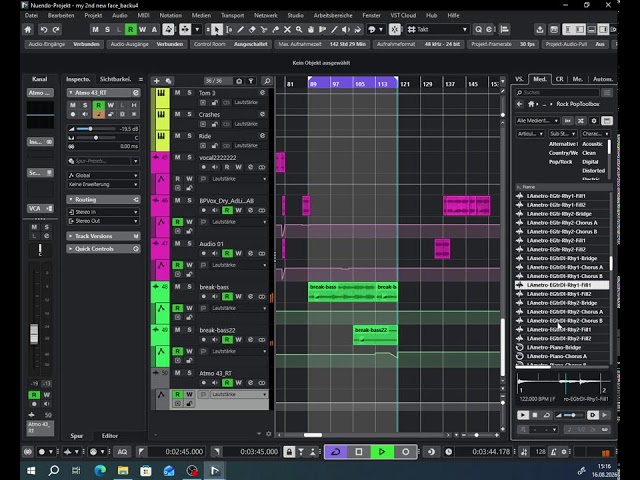Toggle global Mute M in toolbar

coord(96,29)
